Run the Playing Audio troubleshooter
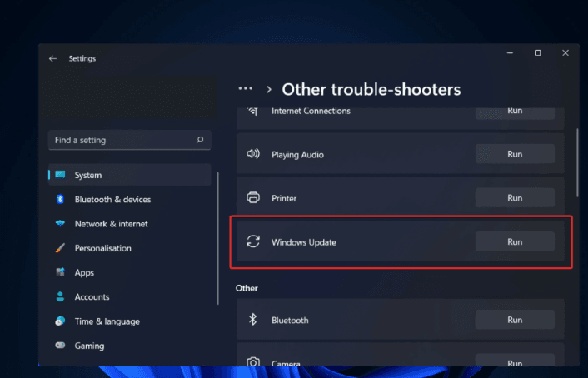This screenshot has height=378, width=588. click(x=515, y=154)
